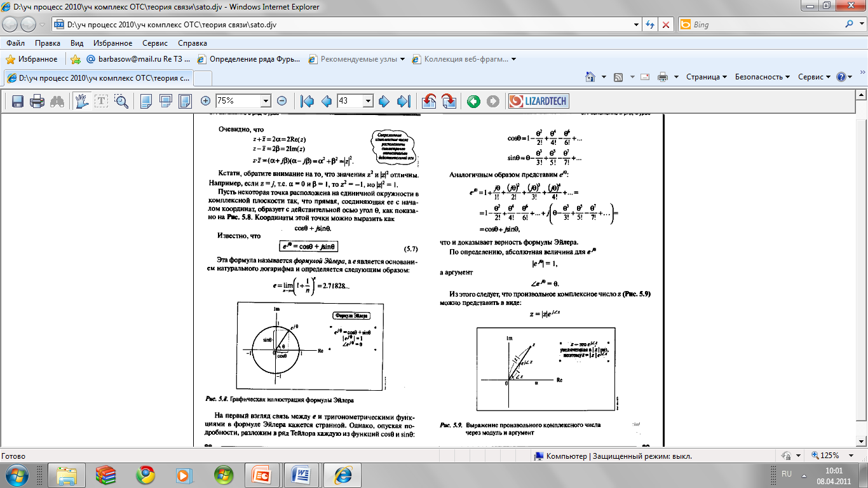Click the address bar file path
Screen dimensions: 868x488
coord(172,25)
